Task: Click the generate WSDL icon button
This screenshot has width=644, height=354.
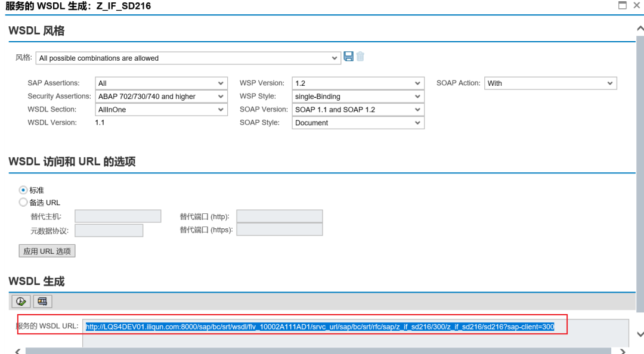Action: (x=20, y=302)
